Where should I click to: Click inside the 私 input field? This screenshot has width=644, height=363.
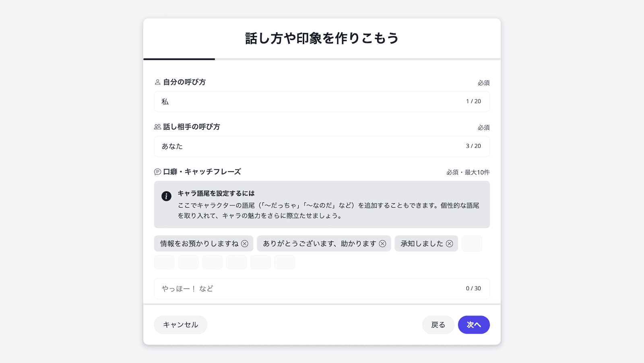click(282, 101)
